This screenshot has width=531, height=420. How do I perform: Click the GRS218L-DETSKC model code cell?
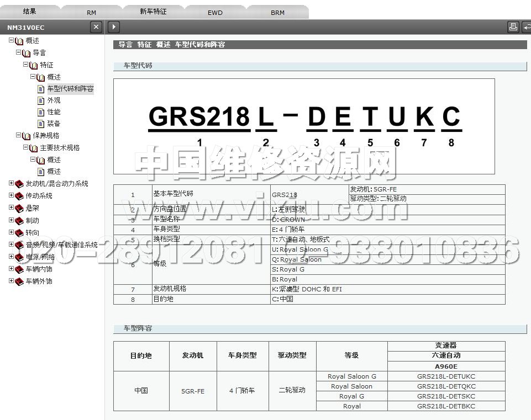446,396
